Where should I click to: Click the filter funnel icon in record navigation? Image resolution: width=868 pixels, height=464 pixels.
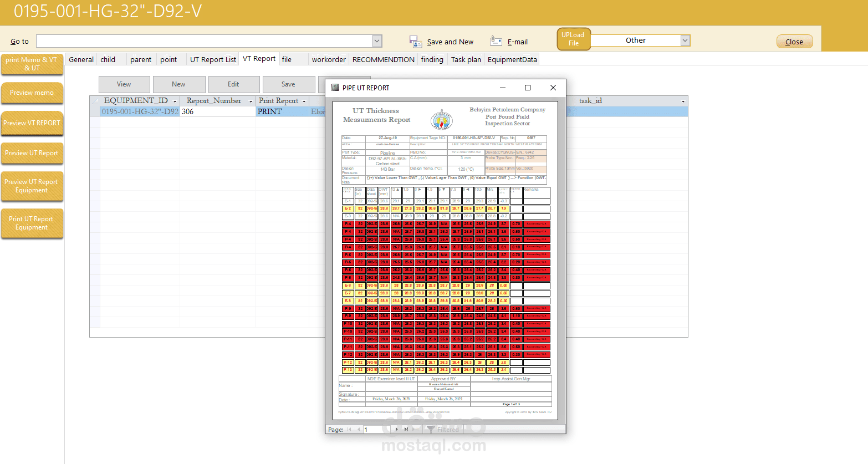coord(431,429)
